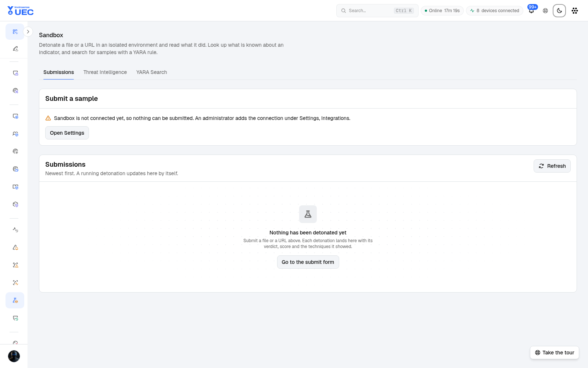This screenshot has height=368, width=588.
Task: Focus the Search field in header
Action: (x=377, y=11)
